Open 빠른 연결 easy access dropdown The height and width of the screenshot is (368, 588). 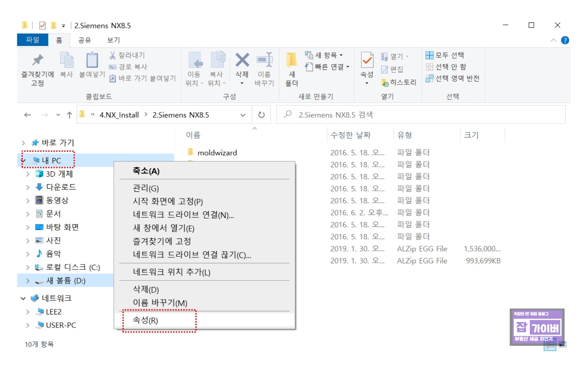(x=327, y=67)
